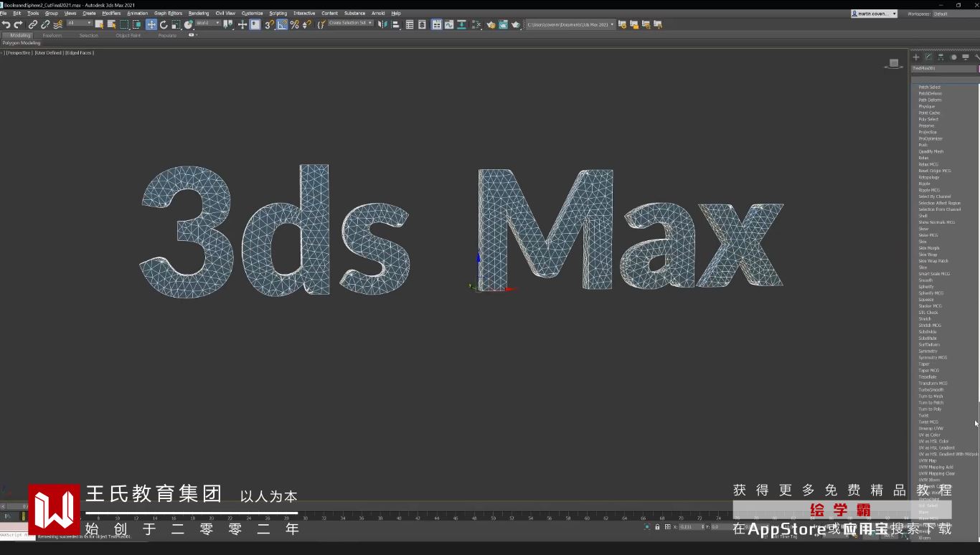Open the selection filter All dropdown
This screenshot has width=980, height=555.
coord(79,23)
